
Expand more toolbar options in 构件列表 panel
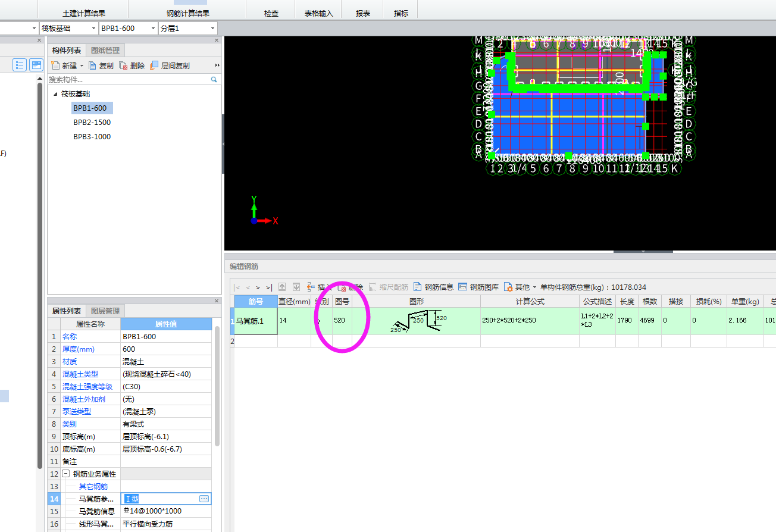[217, 65]
